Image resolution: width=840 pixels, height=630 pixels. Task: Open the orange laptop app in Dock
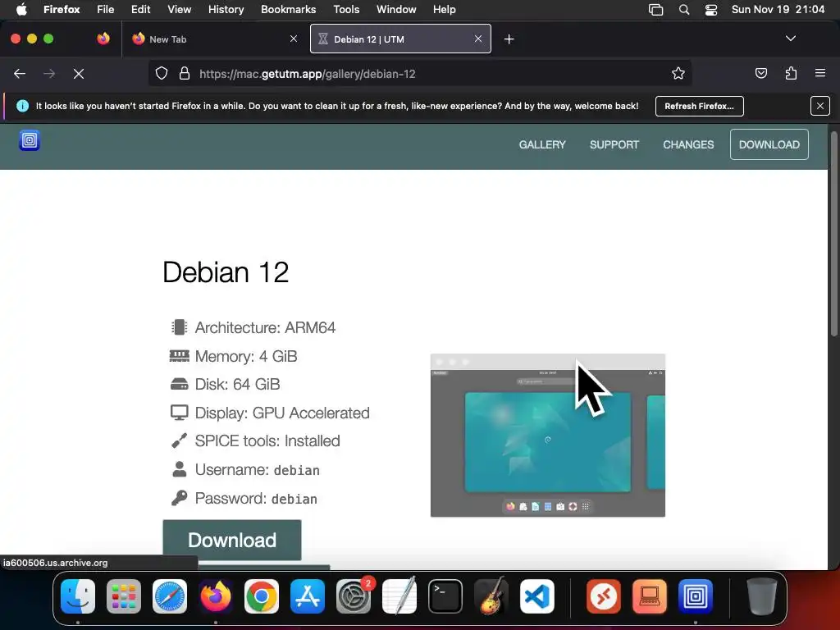click(x=650, y=596)
